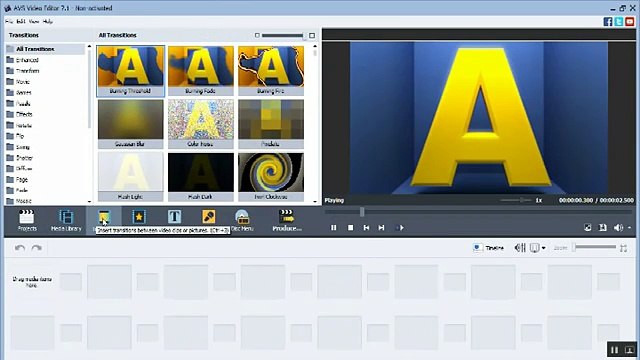640x360 pixels.
Task: Click the Transitions toolbar icon
Action: [x=104, y=217]
